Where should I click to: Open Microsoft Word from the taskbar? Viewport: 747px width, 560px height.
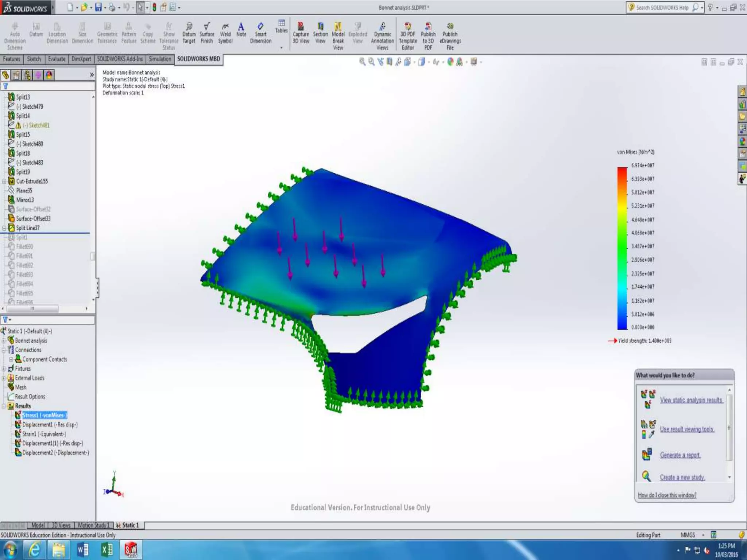click(83, 549)
